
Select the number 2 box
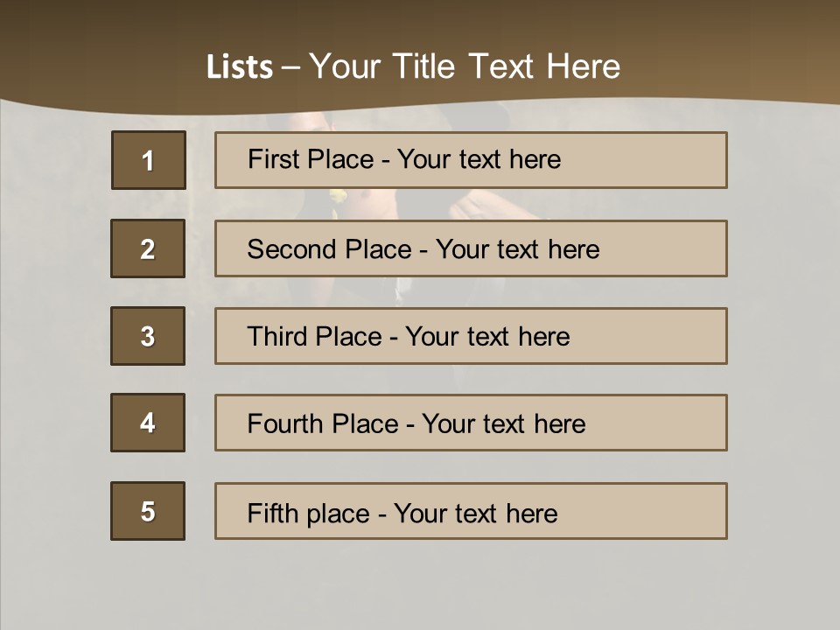[148, 249]
